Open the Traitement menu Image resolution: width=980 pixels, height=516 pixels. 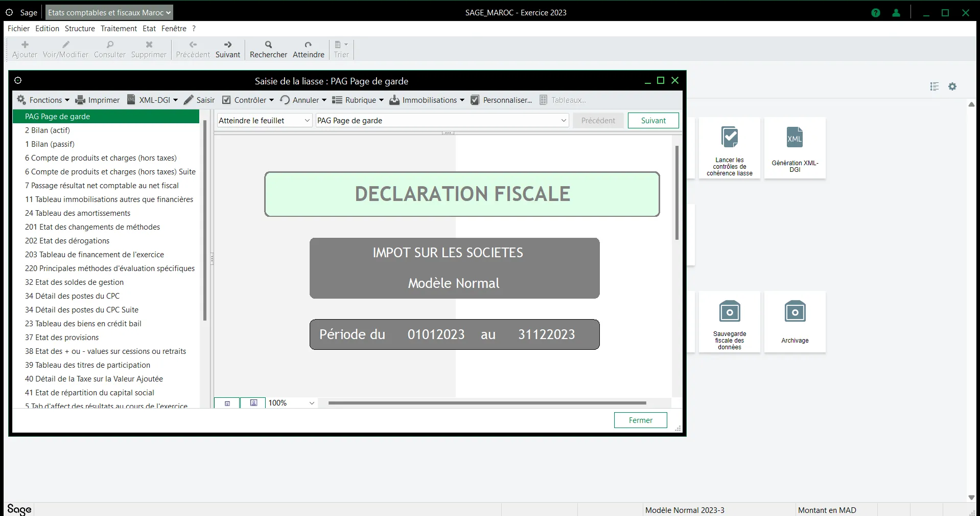click(119, 29)
